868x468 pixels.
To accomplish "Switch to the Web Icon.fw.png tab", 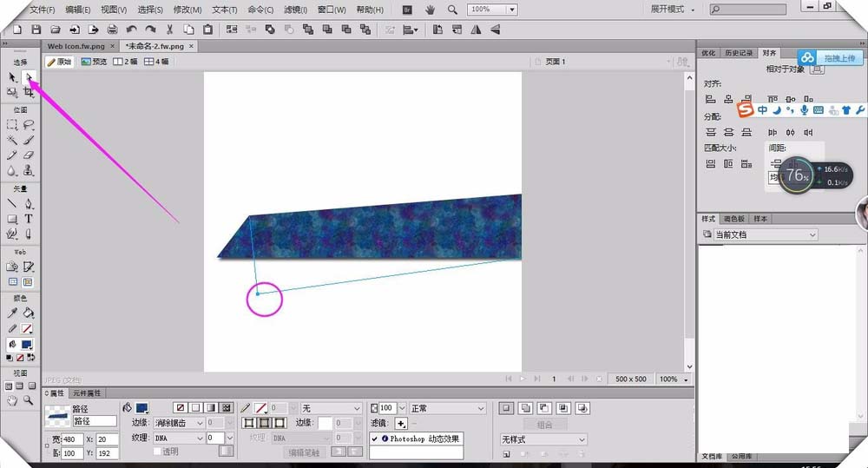I will (76, 46).
